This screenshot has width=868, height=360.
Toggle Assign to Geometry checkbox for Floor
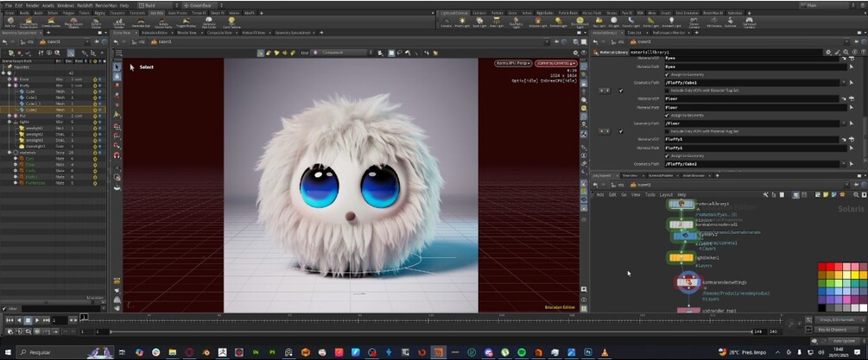666,115
